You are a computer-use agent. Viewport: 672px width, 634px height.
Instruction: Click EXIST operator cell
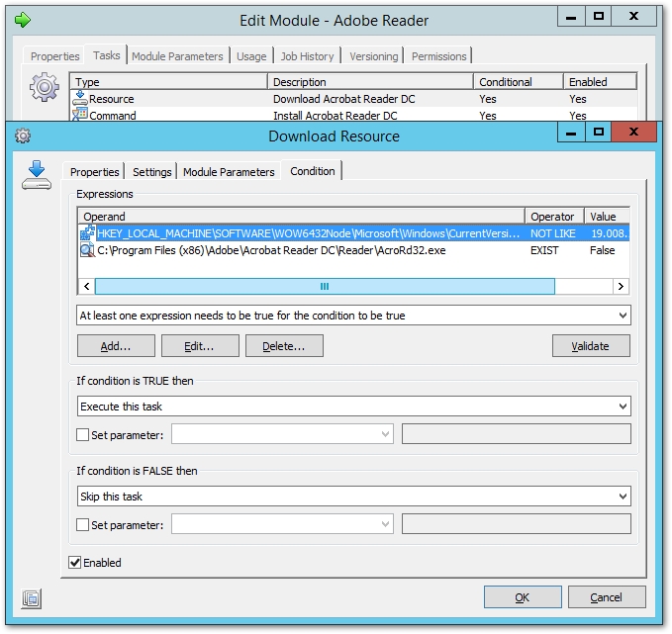tap(544, 250)
